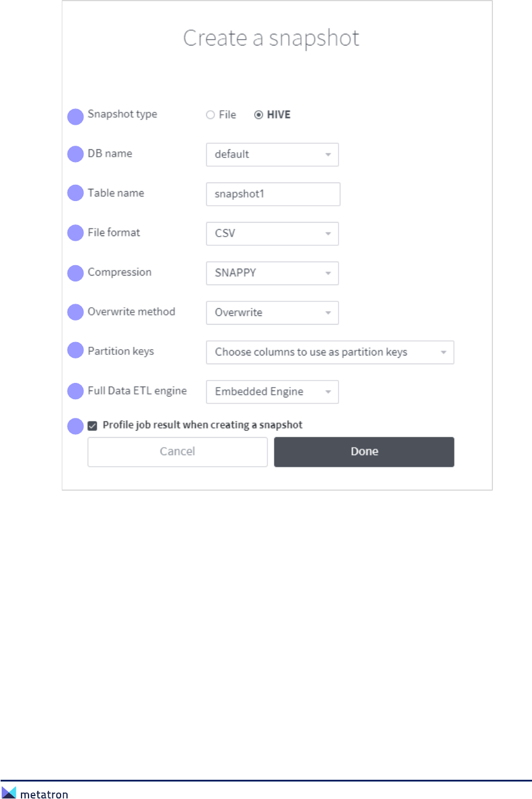Click the purple marker beside Table name
This screenshot has height=799, width=532.
coord(76,193)
